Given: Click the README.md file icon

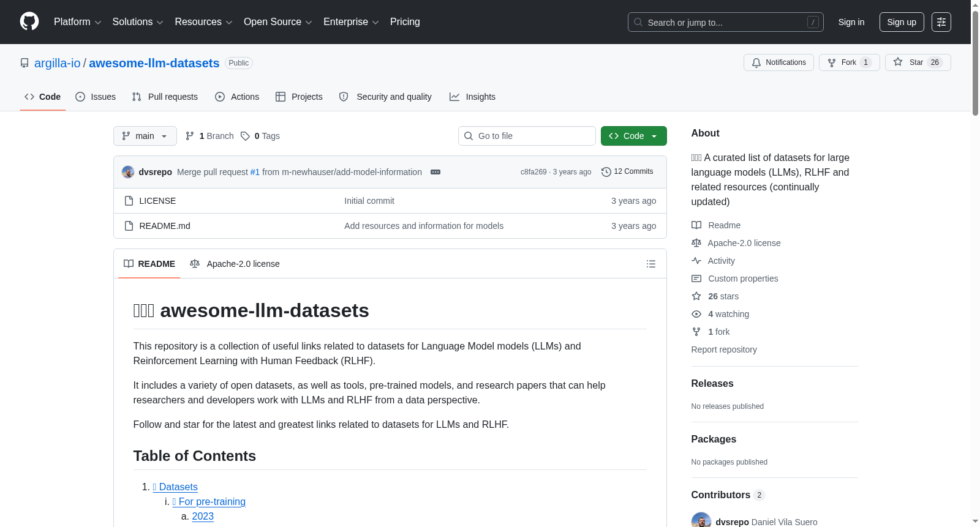Looking at the screenshot, I should pyautogui.click(x=129, y=226).
